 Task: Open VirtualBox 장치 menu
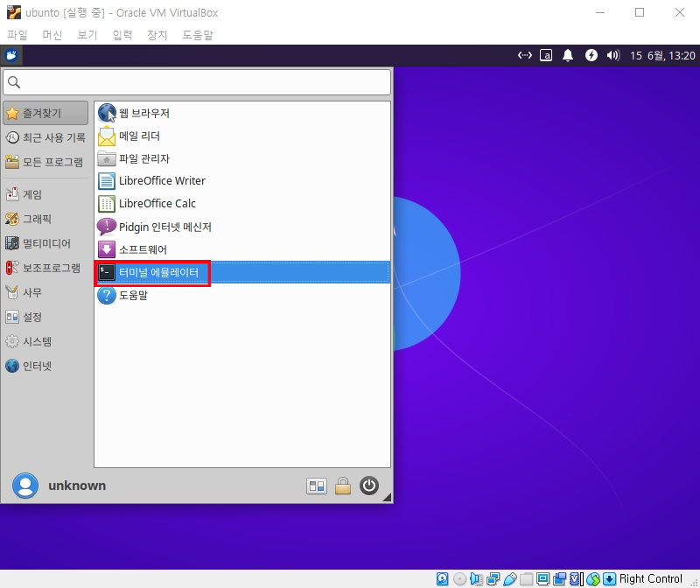[157, 35]
